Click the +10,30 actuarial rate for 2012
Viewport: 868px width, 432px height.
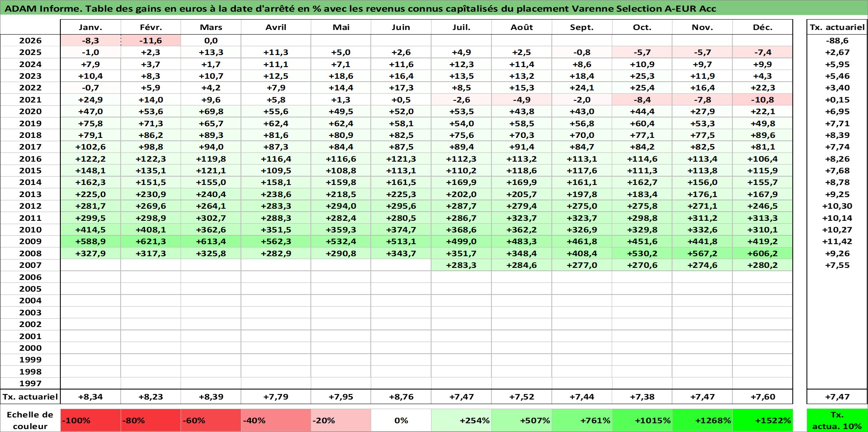[837, 206]
